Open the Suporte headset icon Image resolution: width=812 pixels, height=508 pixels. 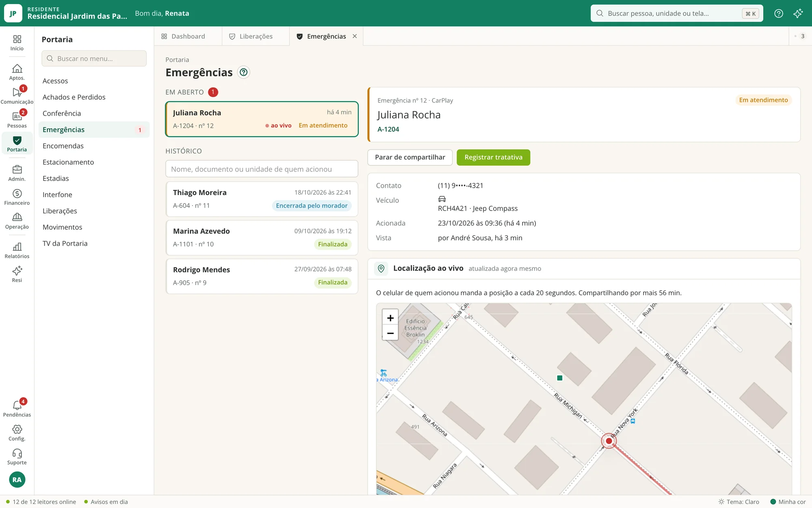click(17, 457)
